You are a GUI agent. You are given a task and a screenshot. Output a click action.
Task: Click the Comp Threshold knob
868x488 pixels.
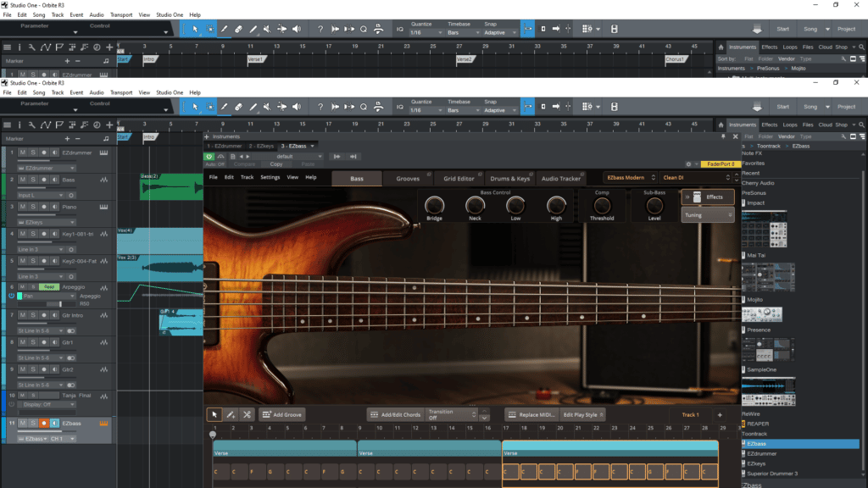click(x=602, y=206)
